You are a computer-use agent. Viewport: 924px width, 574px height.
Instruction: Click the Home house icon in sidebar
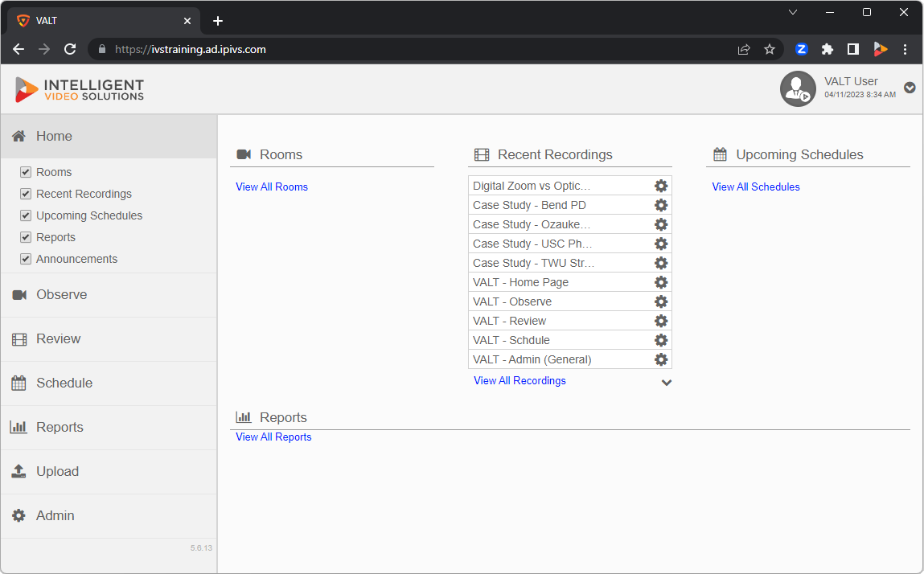(x=18, y=136)
